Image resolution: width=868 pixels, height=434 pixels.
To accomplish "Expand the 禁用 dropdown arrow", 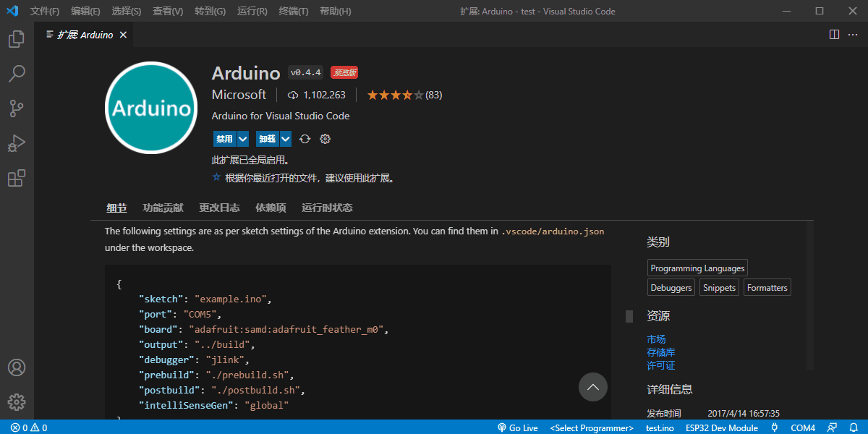I will point(243,139).
